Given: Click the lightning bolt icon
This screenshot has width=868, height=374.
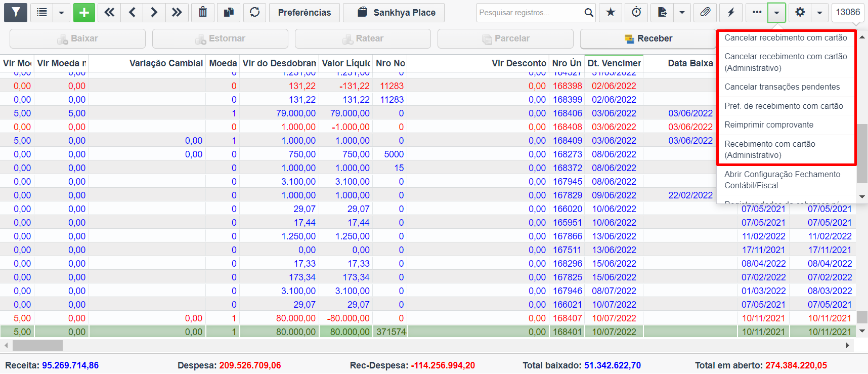Looking at the screenshot, I should pyautogui.click(x=731, y=13).
